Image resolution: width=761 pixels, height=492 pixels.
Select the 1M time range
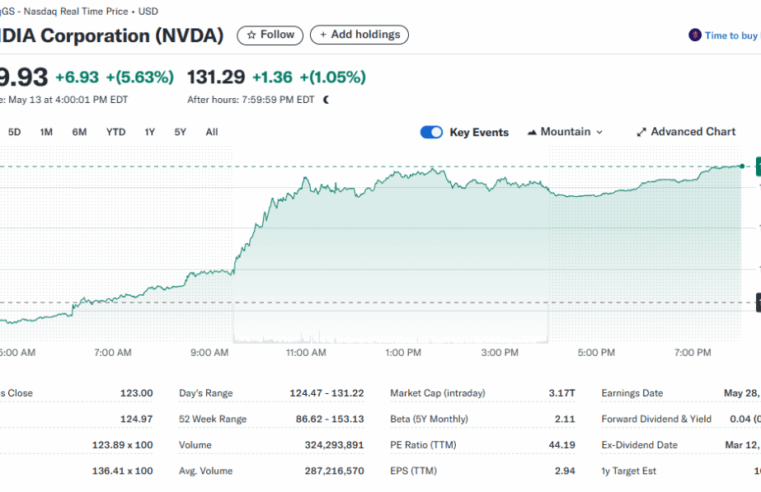click(x=46, y=132)
